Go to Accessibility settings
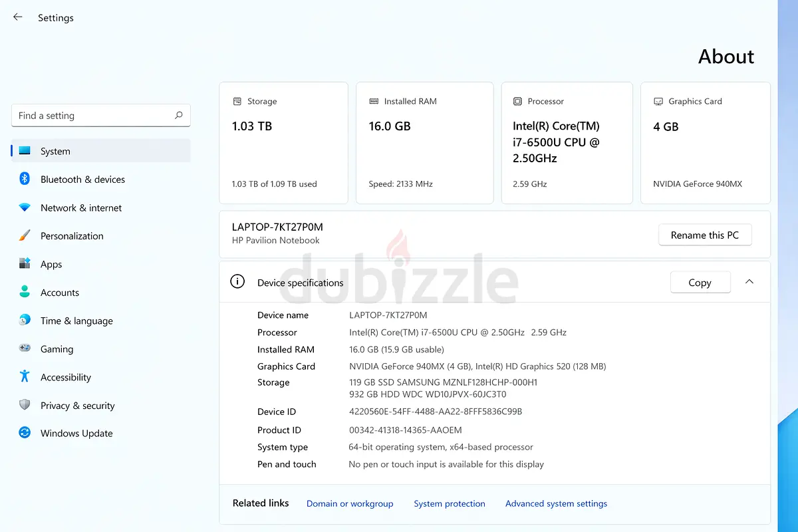Screen dimensions: 798x532 (65, 377)
